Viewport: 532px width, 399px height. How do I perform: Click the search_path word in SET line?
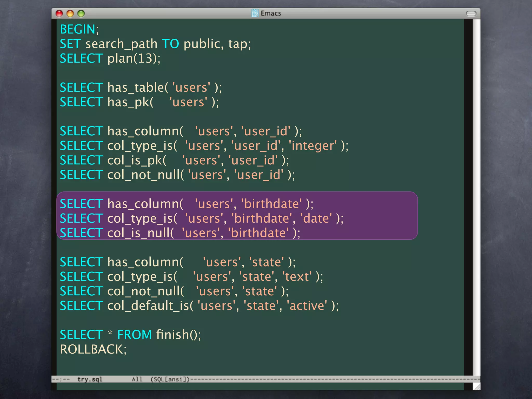click(x=121, y=44)
